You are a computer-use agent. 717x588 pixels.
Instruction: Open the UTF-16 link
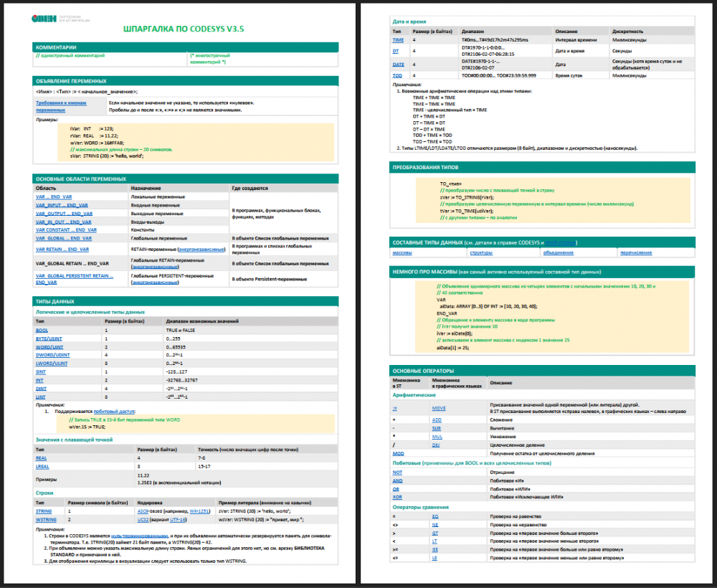[x=178, y=519]
